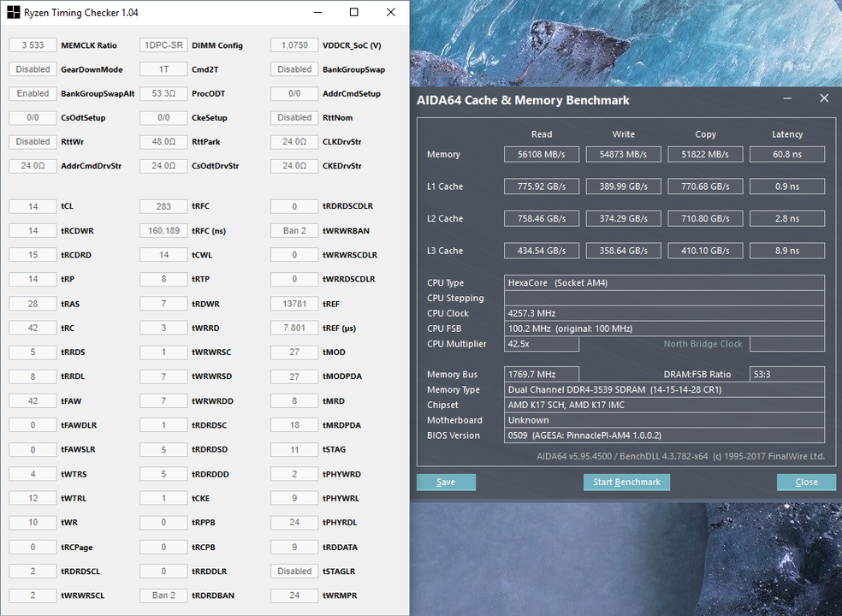The width and height of the screenshot is (842, 616).
Task: Click the RttPark 48.0Ω field
Action: (163, 142)
